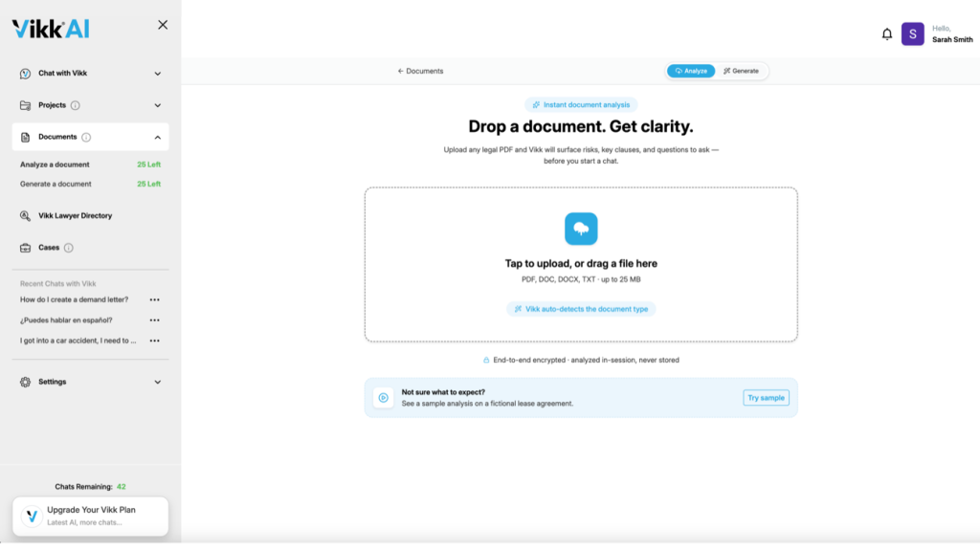Open chat "How do I create a demand letter?"
The width and height of the screenshot is (980, 551).
tap(74, 299)
